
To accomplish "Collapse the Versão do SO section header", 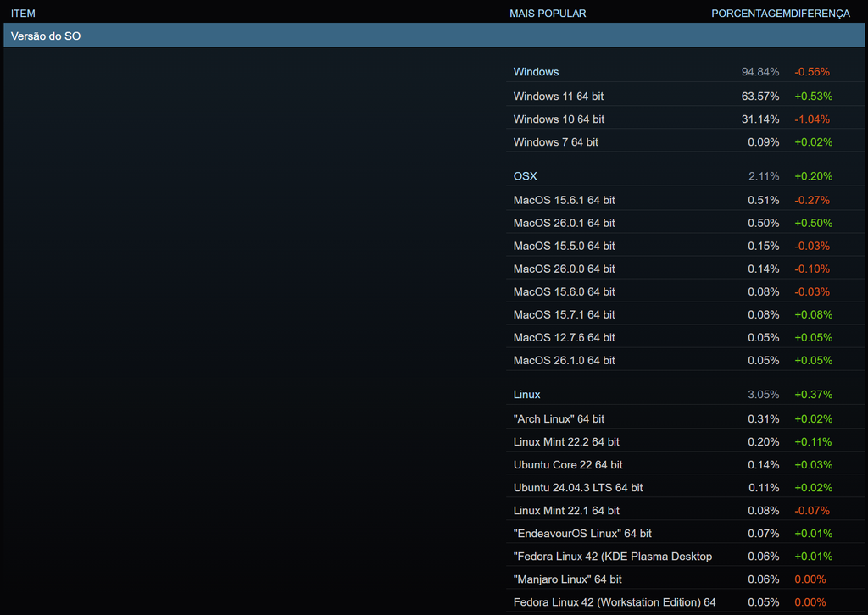I will (x=46, y=36).
